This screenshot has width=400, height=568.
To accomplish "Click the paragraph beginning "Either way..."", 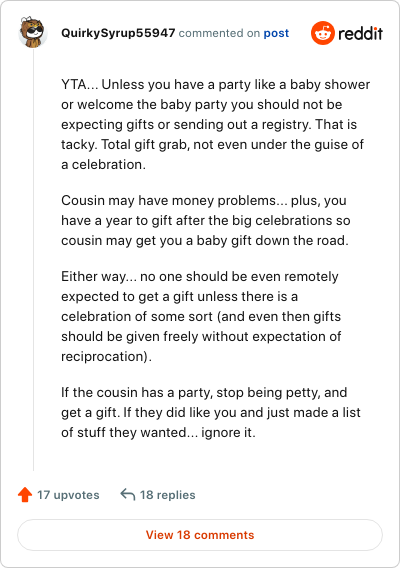I will click(201, 316).
